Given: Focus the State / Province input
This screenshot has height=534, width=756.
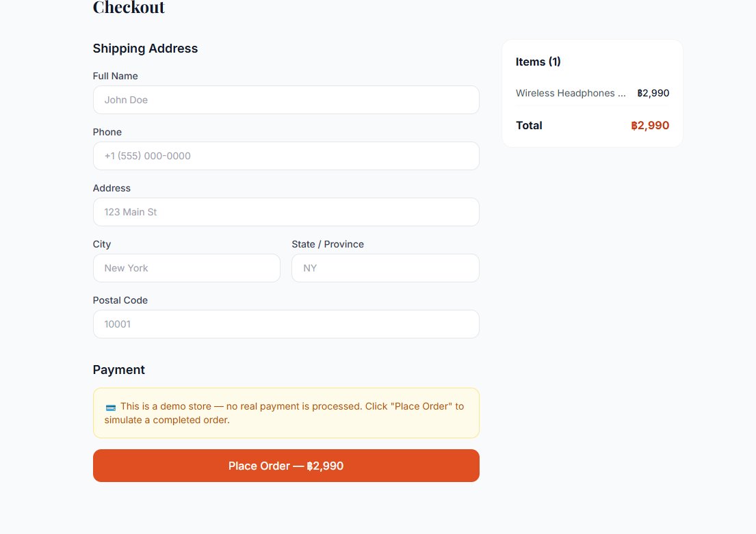Looking at the screenshot, I should pyautogui.click(x=385, y=268).
